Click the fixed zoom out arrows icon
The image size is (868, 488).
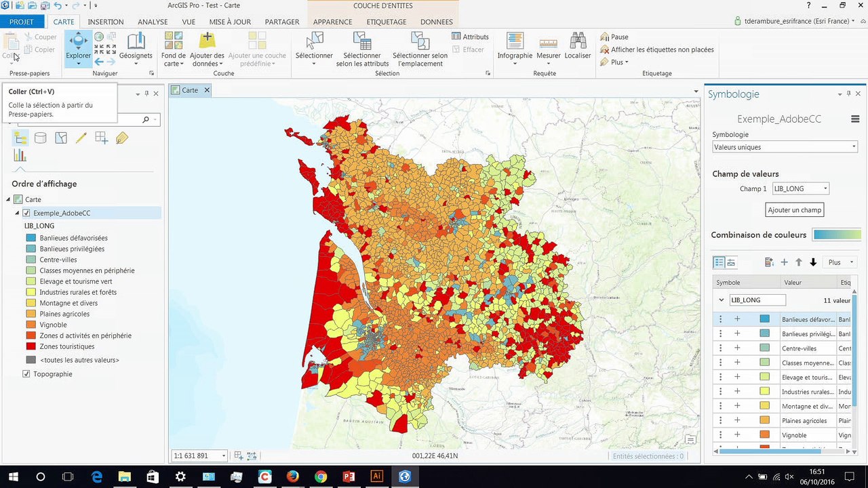111,49
